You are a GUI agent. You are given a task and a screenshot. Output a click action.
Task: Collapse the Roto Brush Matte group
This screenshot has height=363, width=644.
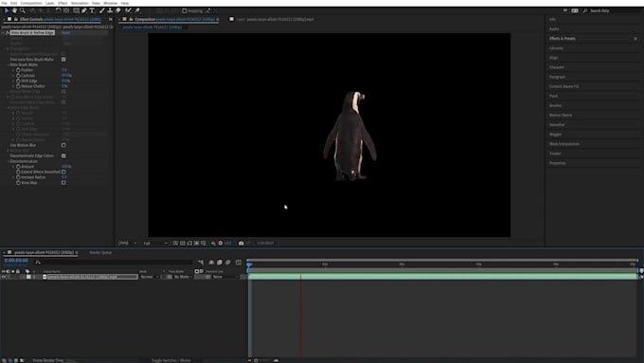click(8, 64)
